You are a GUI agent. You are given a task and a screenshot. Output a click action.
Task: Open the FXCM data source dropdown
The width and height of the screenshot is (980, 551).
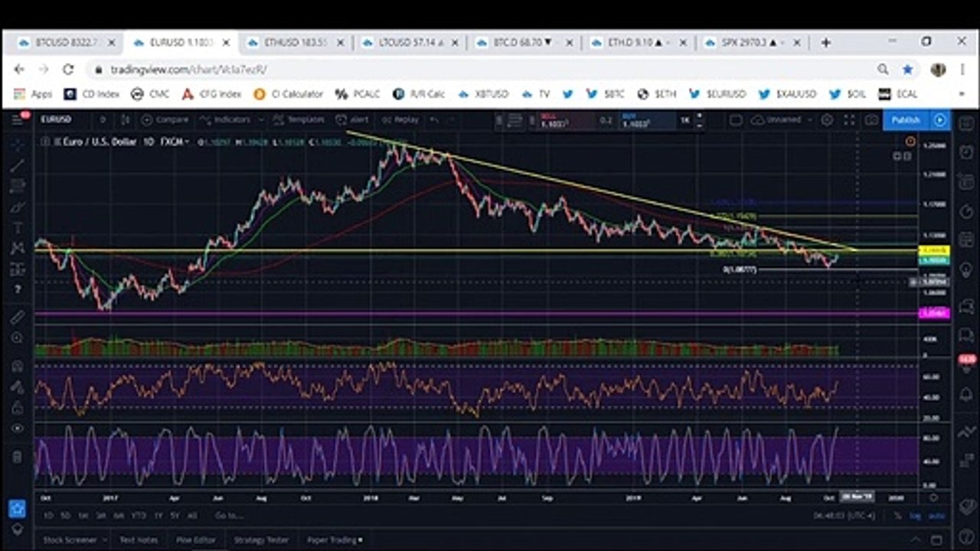[x=175, y=142]
